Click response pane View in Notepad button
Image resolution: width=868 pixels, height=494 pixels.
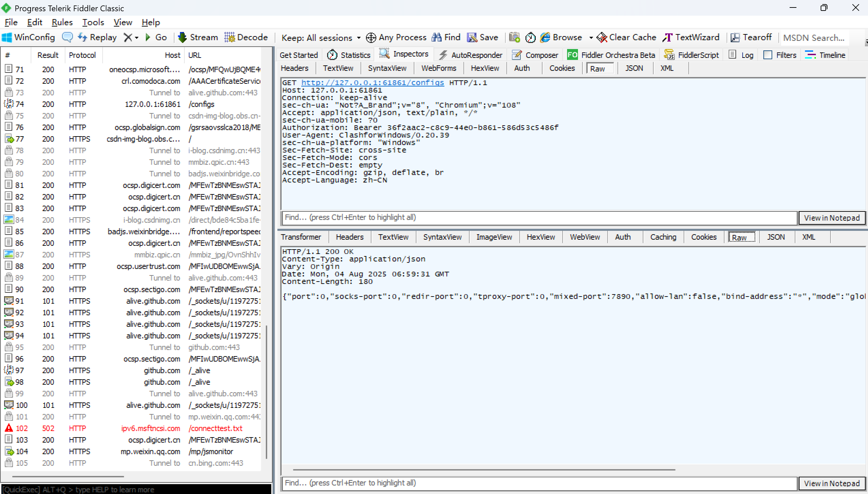click(832, 483)
